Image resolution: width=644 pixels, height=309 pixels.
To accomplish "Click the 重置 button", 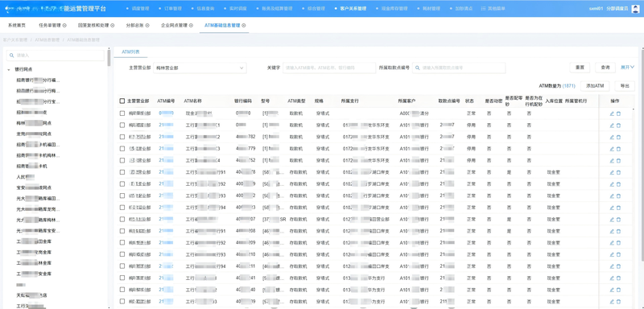I will 580,68.
